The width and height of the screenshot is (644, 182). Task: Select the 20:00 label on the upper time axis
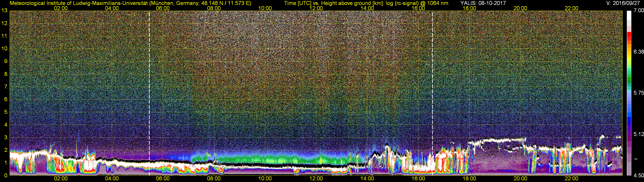(521, 8)
